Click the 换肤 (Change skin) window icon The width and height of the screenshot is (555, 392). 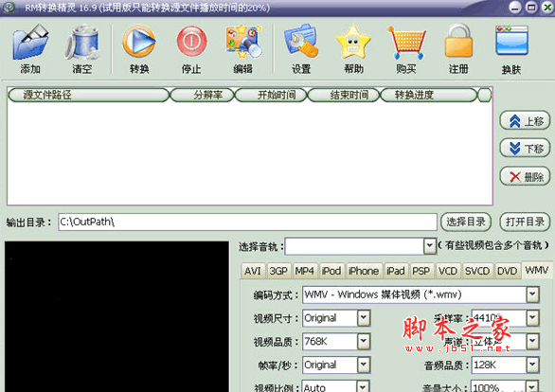tap(511, 41)
